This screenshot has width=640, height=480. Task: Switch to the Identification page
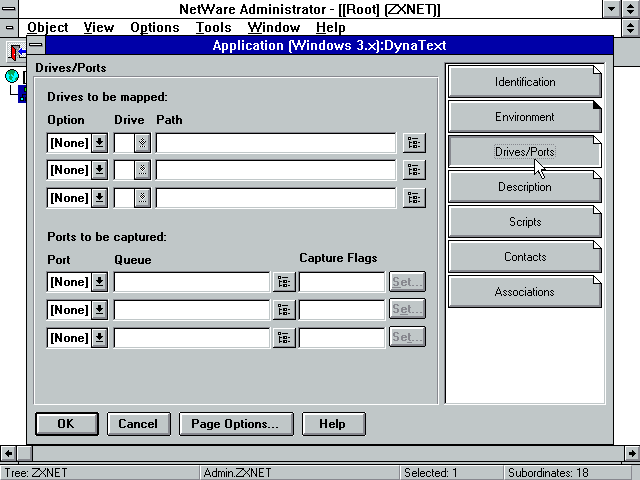point(524,82)
